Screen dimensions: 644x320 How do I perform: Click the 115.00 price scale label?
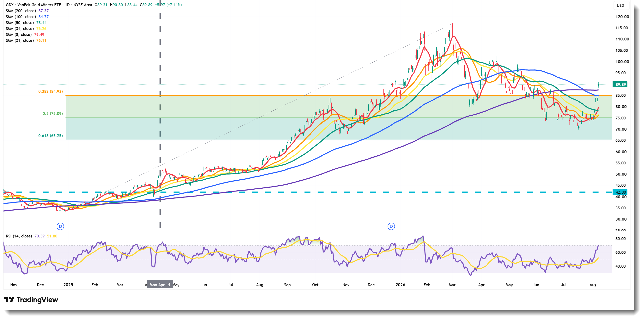(x=622, y=28)
